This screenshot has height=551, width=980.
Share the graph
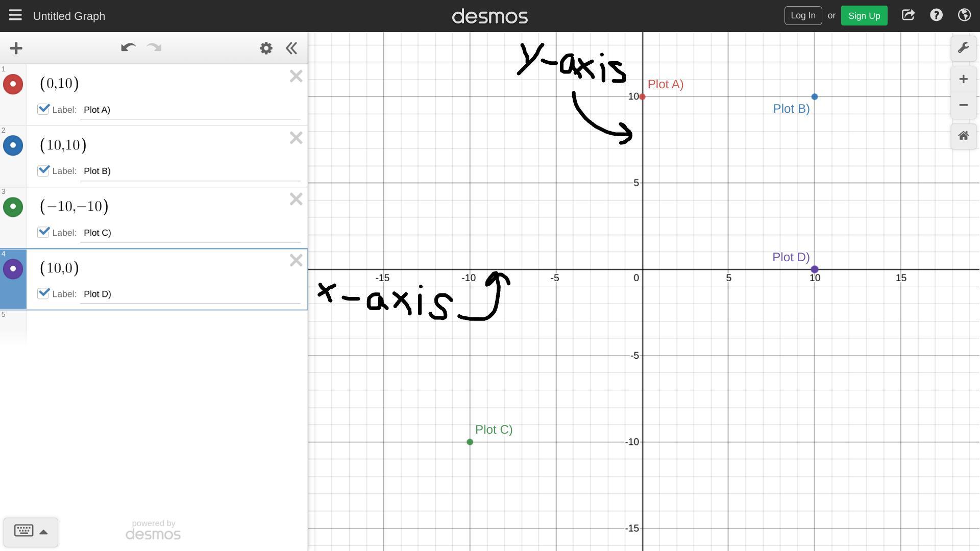(x=908, y=15)
